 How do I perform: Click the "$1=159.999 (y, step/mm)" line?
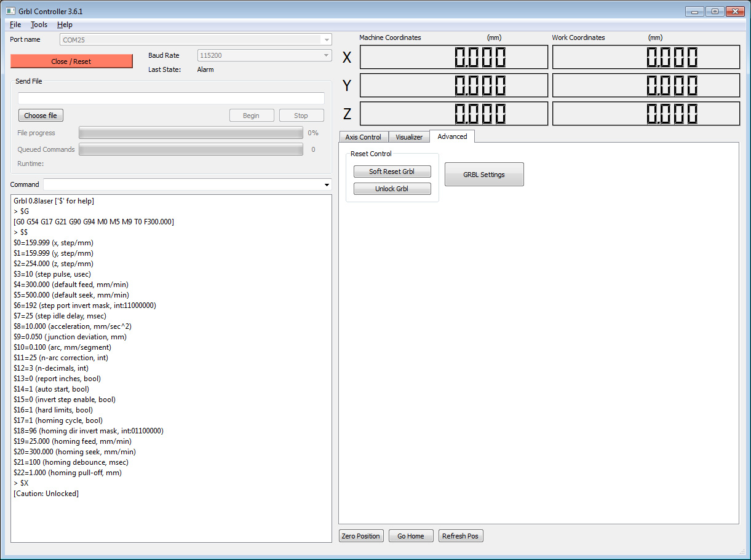(53, 253)
